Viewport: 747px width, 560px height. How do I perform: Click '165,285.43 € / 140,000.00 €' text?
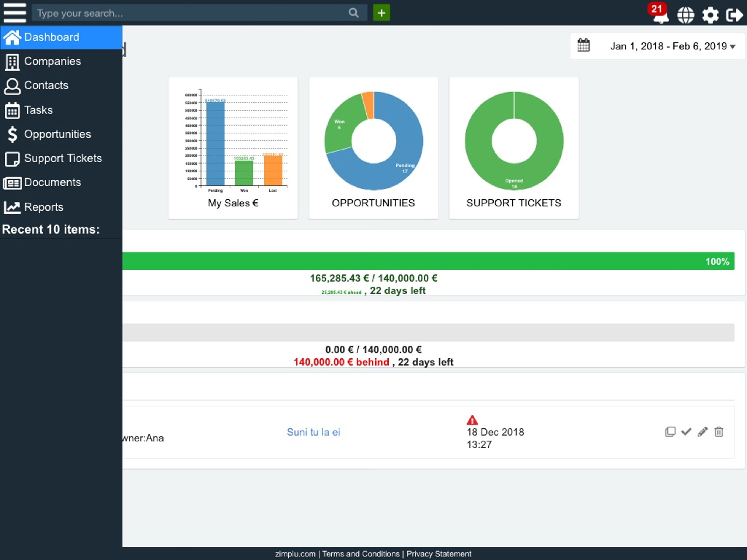(373, 278)
